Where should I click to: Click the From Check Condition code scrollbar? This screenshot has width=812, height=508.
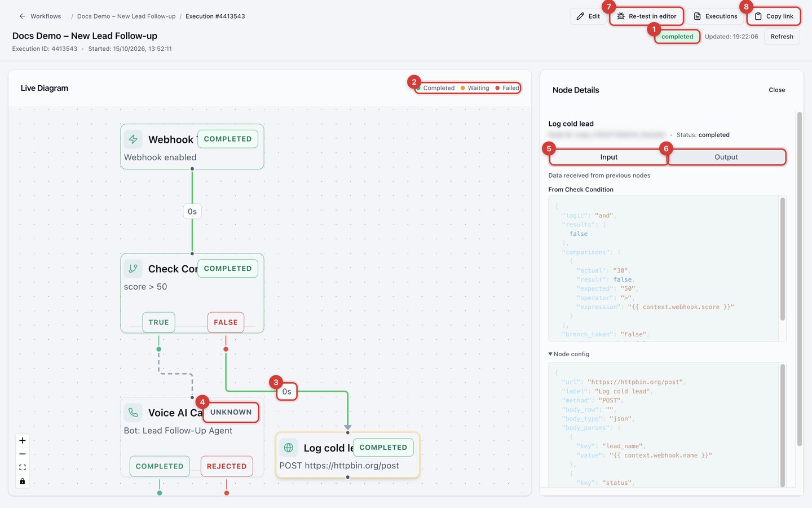[x=782, y=259]
